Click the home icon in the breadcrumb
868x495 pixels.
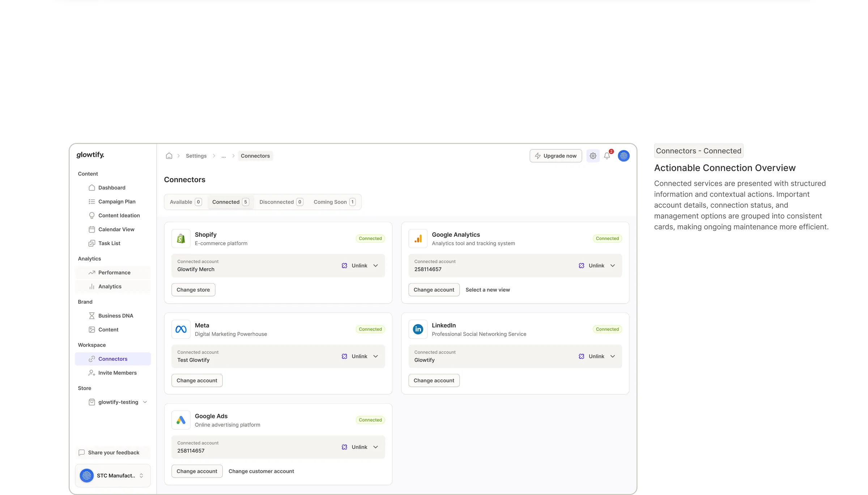pos(169,156)
